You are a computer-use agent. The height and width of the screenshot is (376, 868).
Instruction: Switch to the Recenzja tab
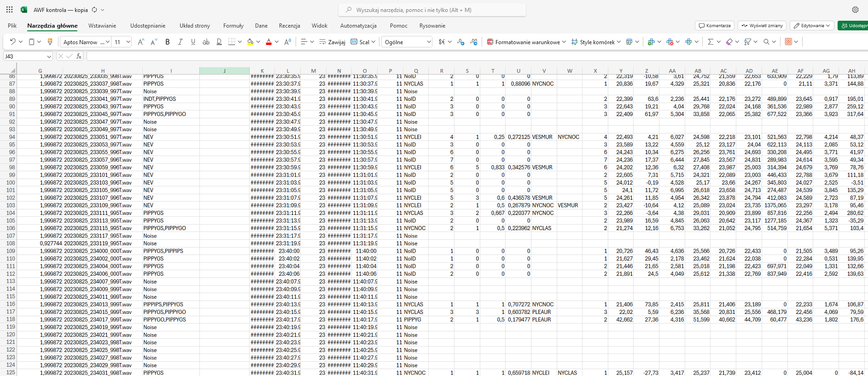click(x=290, y=26)
